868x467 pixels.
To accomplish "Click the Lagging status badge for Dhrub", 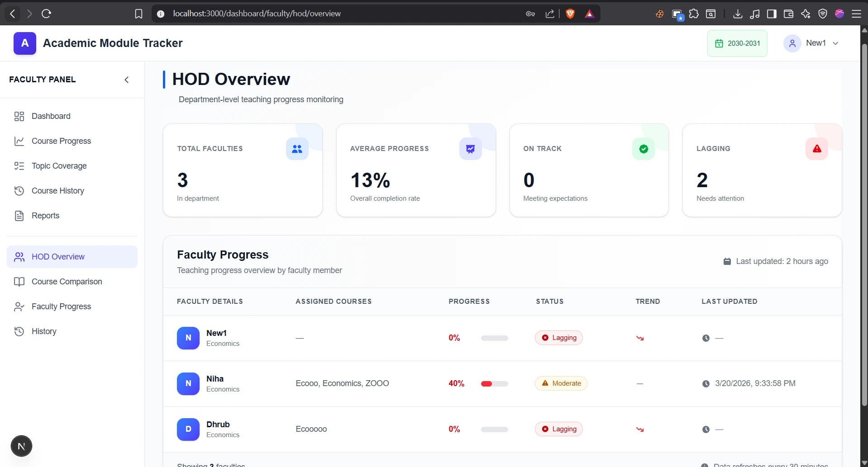I will coord(559,429).
